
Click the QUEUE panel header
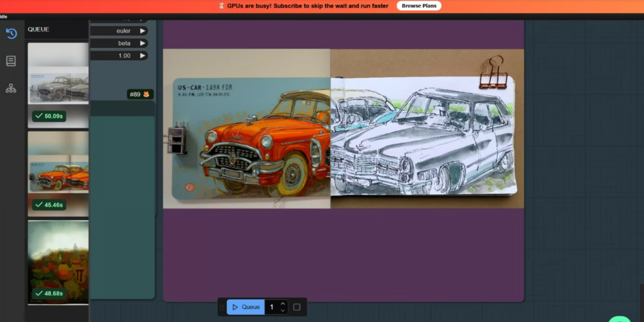coord(39,30)
